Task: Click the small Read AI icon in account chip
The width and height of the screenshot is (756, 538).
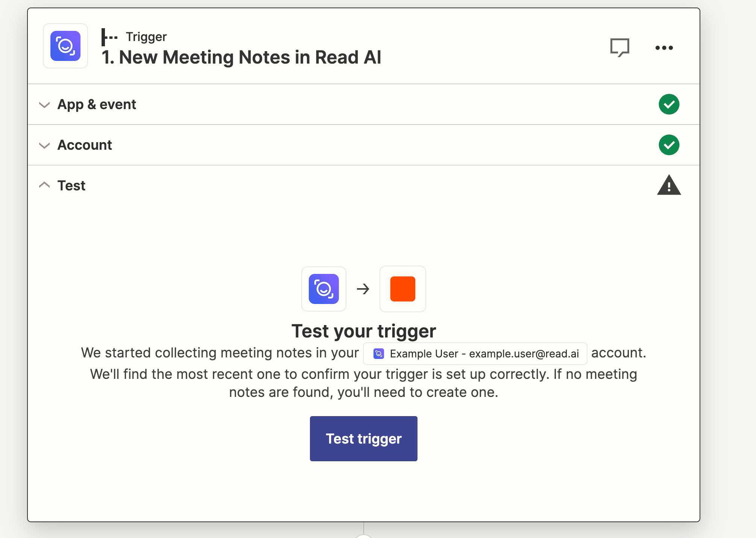Action: 379,354
